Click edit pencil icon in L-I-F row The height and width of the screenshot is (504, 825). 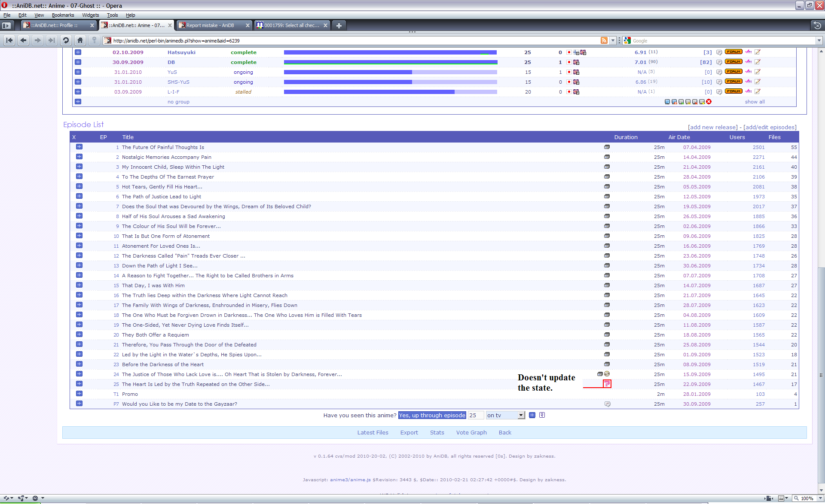[x=758, y=91]
